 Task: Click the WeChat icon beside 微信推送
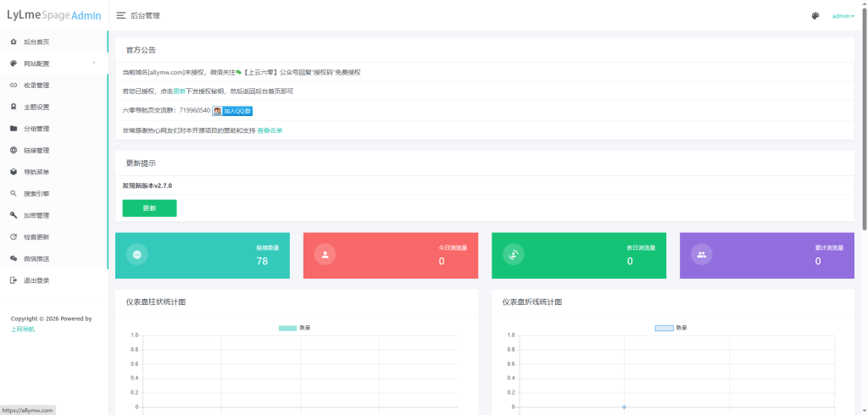[14, 258]
